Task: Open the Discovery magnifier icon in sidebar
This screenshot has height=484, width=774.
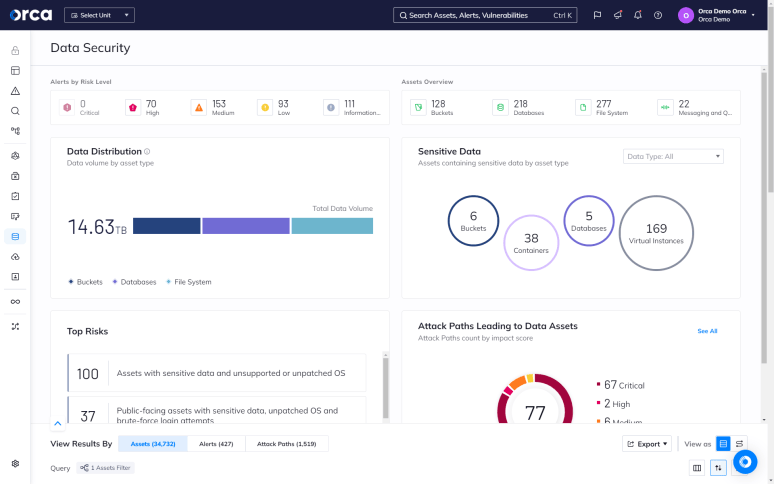Action: [x=15, y=111]
